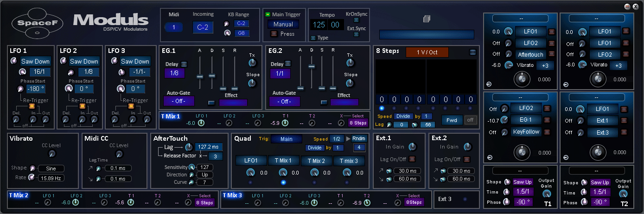Screen dimensions: 644x214
Task: Toggle the 8 Steps enable switch
Action: tap(472, 52)
